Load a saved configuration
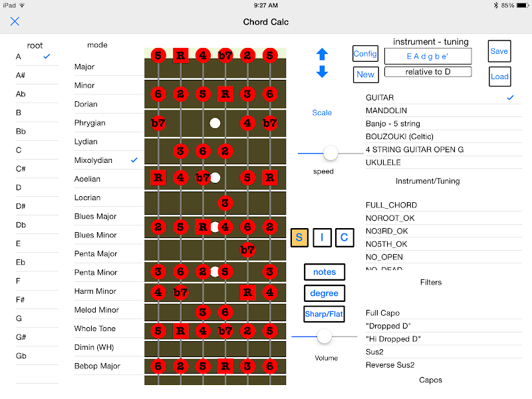 click(x=499, y=76)
